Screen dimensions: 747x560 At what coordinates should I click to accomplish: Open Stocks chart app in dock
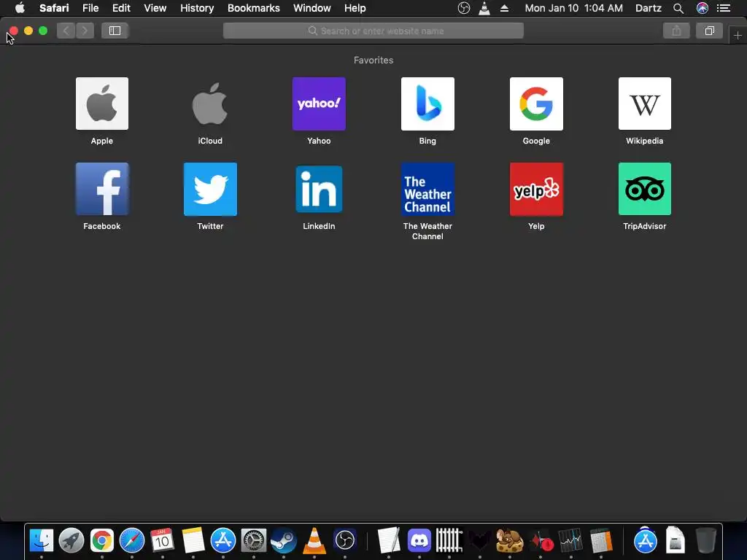tap(570, 541)
